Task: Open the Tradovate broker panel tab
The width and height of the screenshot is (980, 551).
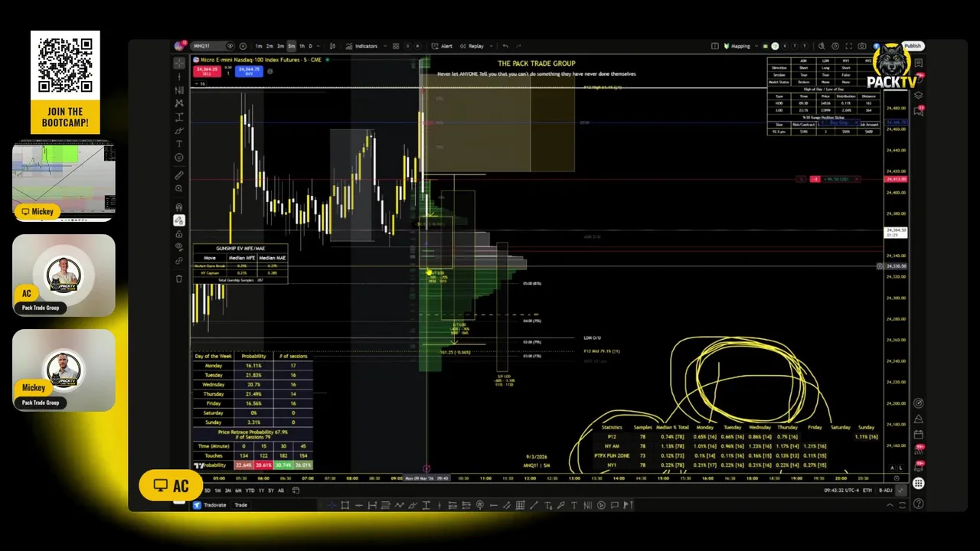Action: point(210,505)
